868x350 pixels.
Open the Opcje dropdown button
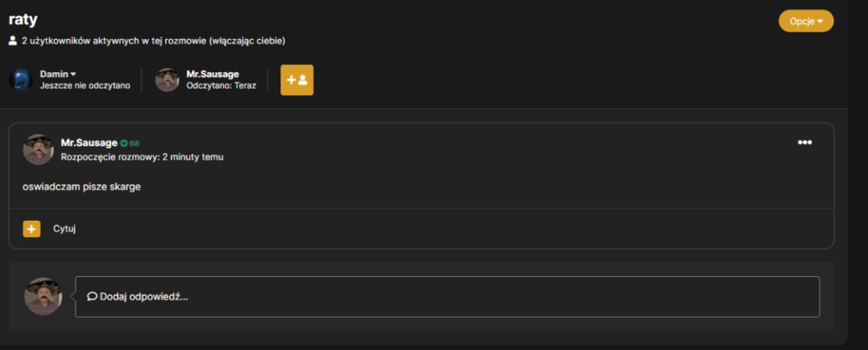coord(806,21)
